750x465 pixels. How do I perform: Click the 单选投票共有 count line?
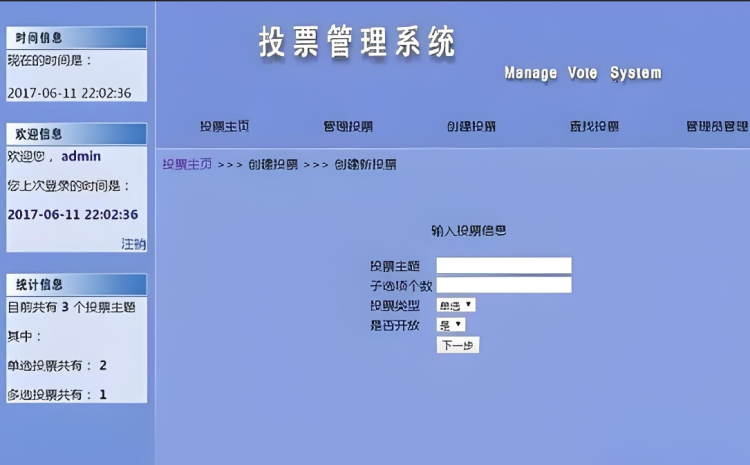point(57,365)
